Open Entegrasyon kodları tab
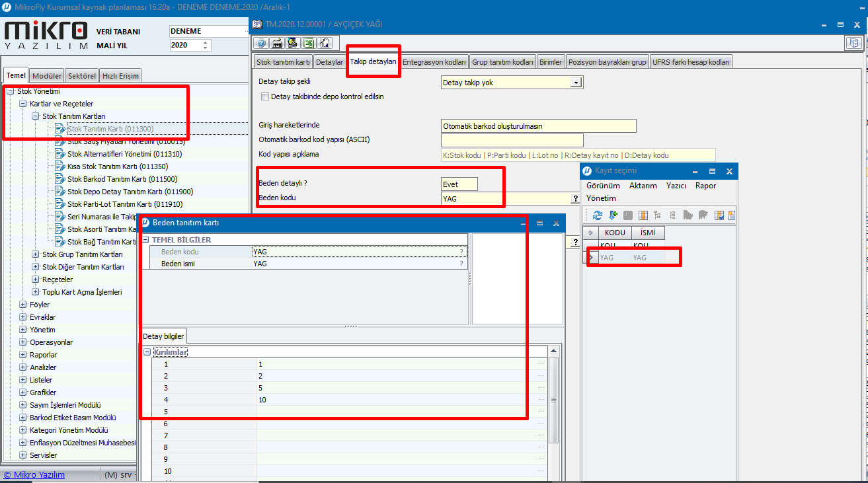The width and height of the screenshot is (868, 483). [435, 62]
